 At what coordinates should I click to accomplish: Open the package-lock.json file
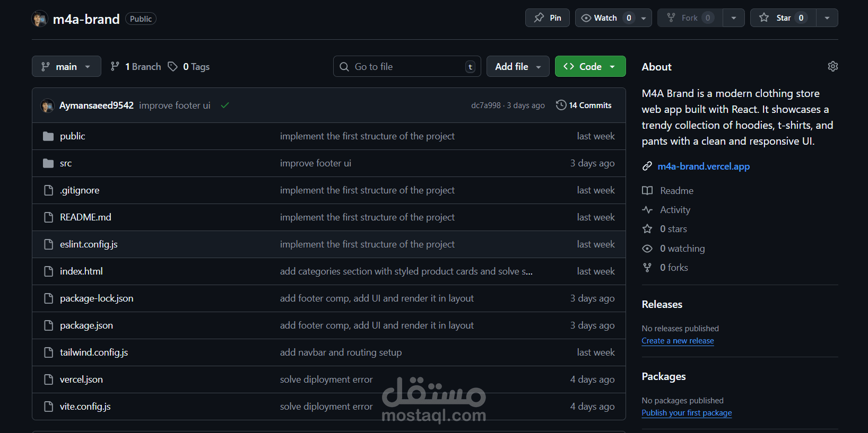[x=97, y=298]
